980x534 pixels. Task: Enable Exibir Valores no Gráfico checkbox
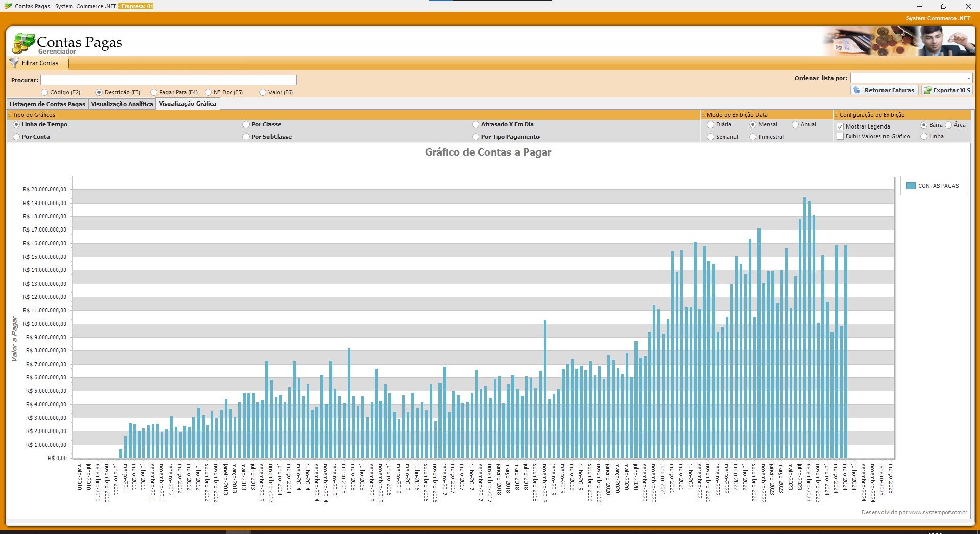click(x=840, y=137)
